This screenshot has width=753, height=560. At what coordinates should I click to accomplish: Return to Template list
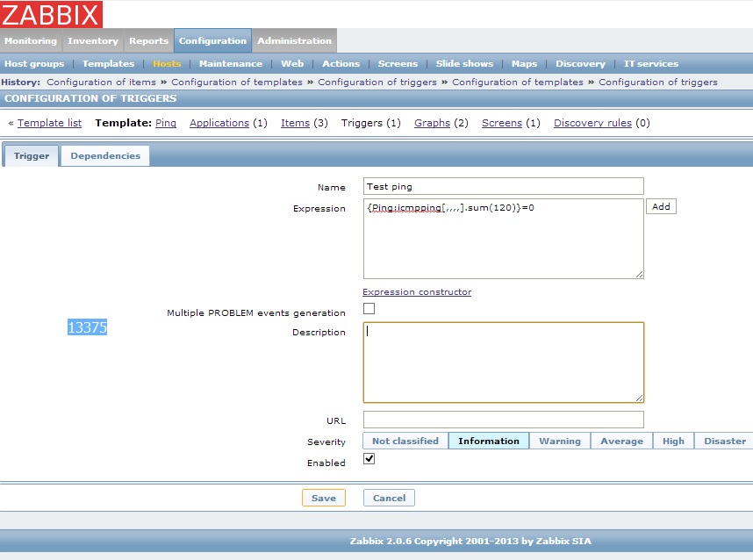(49, 123)
